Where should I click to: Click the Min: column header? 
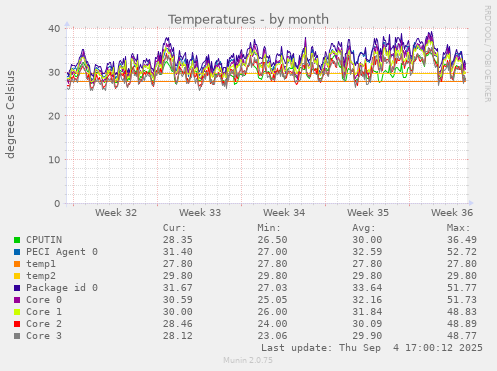click(269, 228)
